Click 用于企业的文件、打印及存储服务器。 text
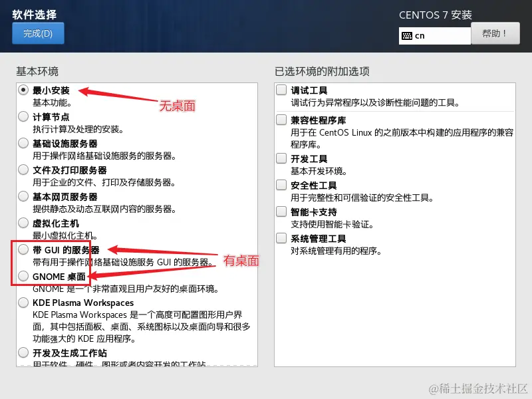Viewport: 532px width, 399px height. (x=104, y=182)
